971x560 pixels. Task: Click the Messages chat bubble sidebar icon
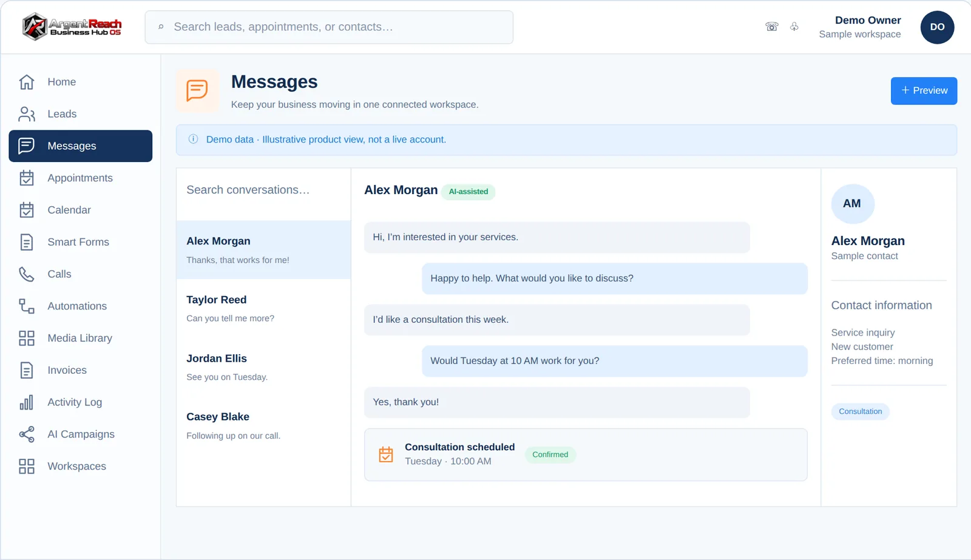(27, 146)
